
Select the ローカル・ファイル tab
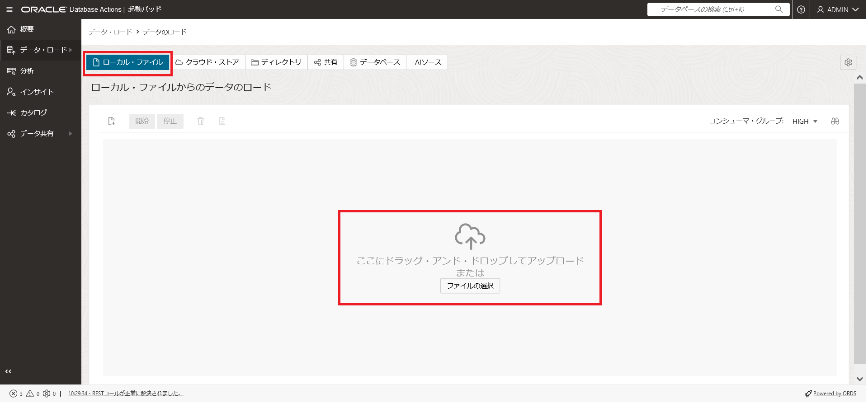[x=128, y=62]
